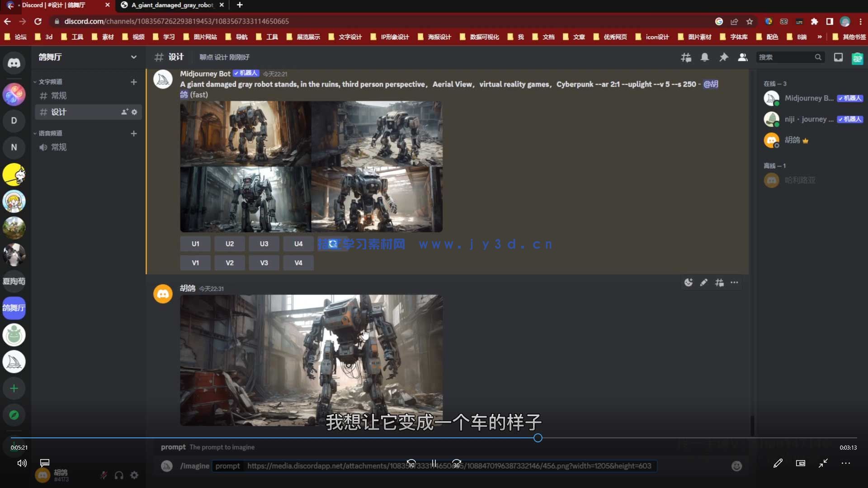
Task: Upscale the first image with U1
Action: pyautogui.click(x=195, y=244)
